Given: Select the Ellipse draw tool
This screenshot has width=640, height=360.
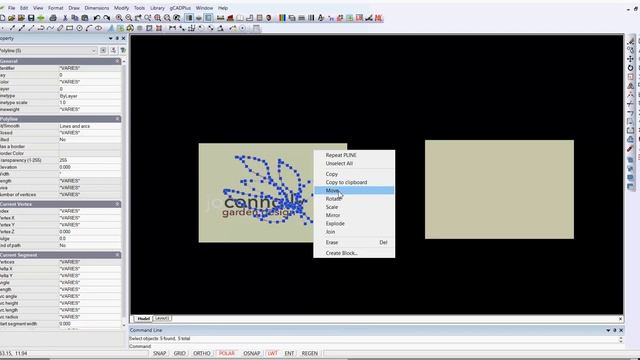Looking at the screenshot, I should (98, 28).
